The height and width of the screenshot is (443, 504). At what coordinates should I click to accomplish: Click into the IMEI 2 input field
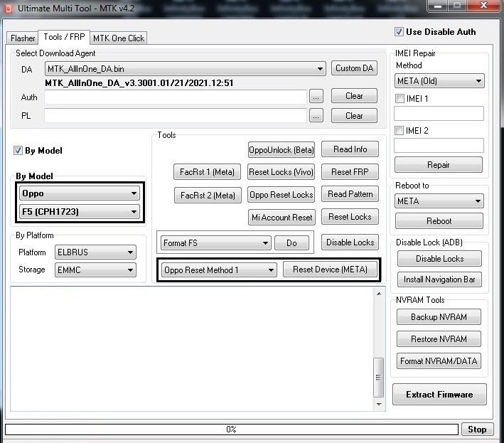coord(439,146)
